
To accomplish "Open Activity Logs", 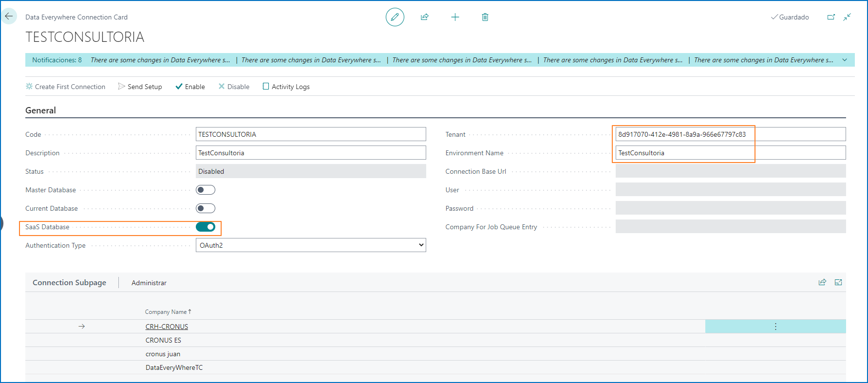I will pos(286,87).
